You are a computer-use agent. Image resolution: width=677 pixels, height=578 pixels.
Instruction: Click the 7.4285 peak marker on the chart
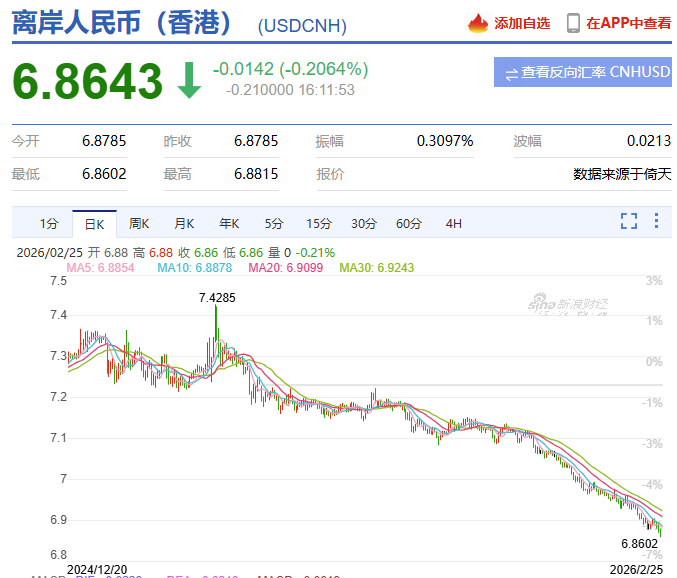(x=217, y=298)
